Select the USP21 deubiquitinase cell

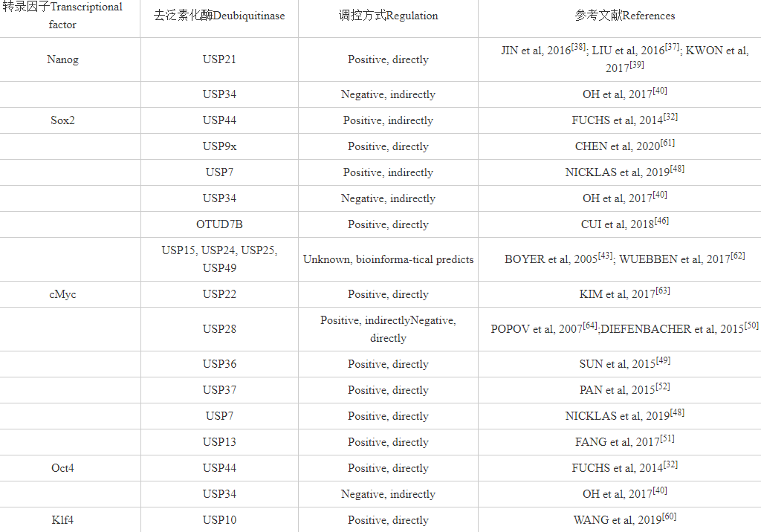coord(219,59)
